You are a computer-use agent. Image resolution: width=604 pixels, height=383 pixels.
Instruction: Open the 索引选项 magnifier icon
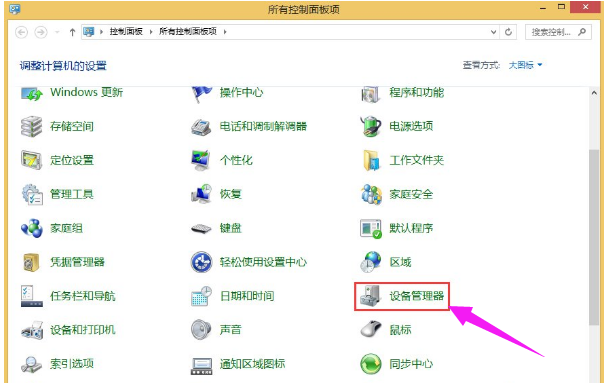(x=32, y=364)
